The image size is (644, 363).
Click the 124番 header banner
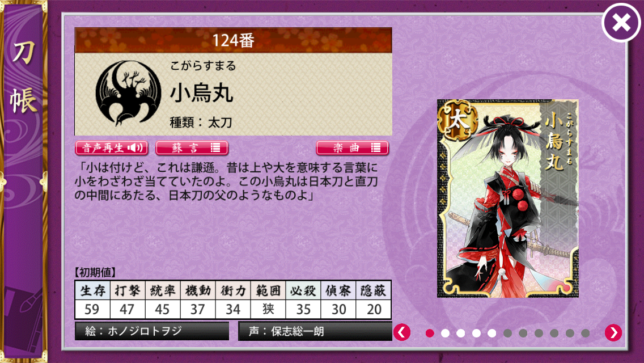[x=234, y=40]
